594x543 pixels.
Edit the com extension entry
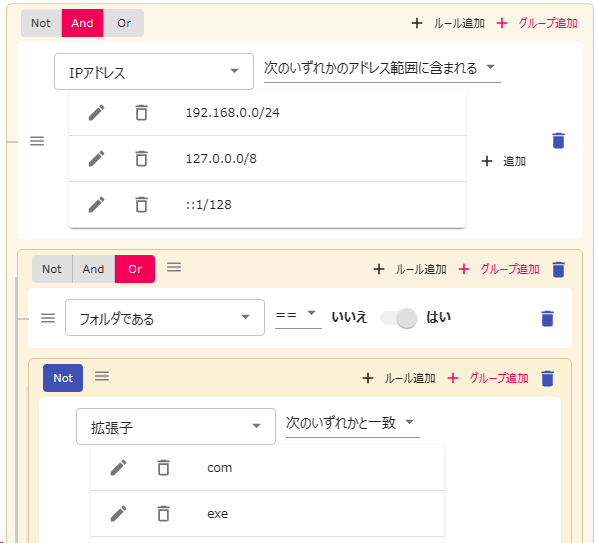119,468
